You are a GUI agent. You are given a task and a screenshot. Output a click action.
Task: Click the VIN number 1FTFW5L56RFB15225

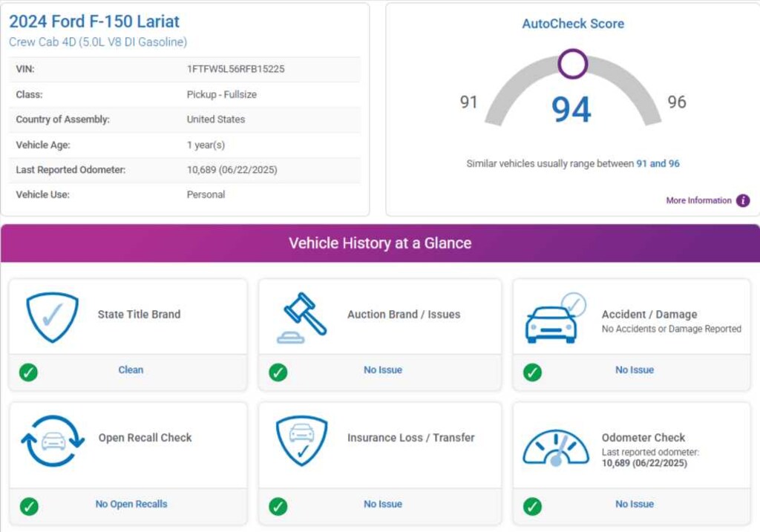click(x=235, y=69)
